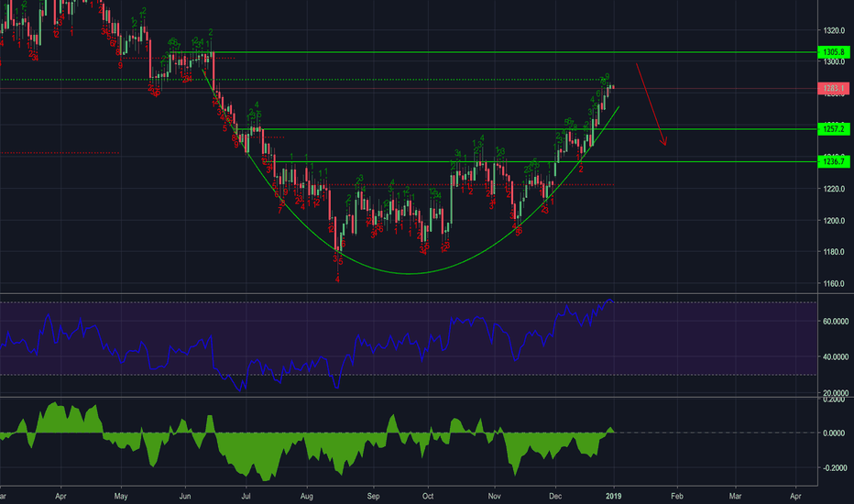
Task: Click the 1305.8 green price label
Action: (834, 52)
